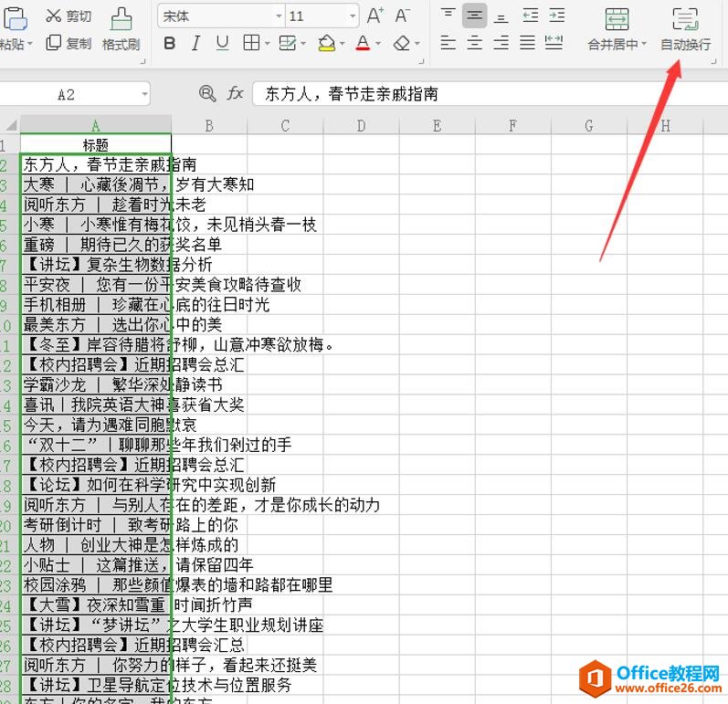The width and height of the screenshot is (728, 704).
Task: Select column C header
Action: coord(285,126)
